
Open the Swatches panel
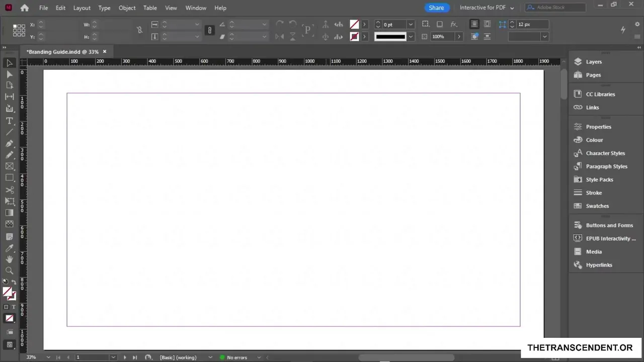(597, 206)
